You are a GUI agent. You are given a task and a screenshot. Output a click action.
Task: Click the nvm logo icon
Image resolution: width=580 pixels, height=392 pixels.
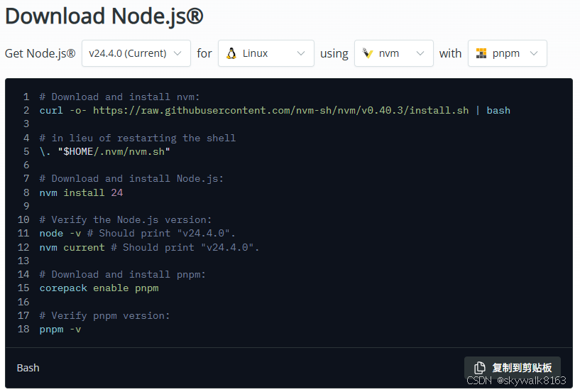[x=367, y=53]
